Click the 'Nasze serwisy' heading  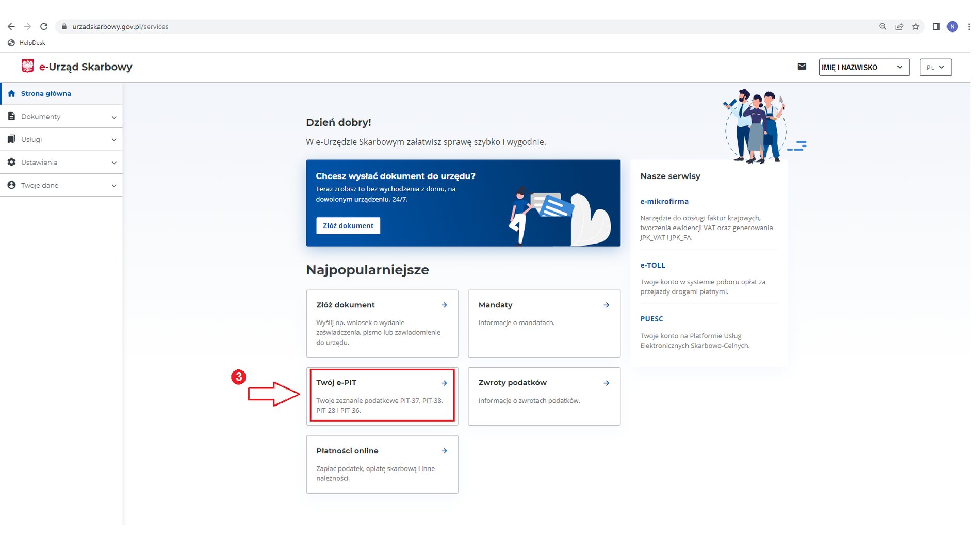pos(670,176)
